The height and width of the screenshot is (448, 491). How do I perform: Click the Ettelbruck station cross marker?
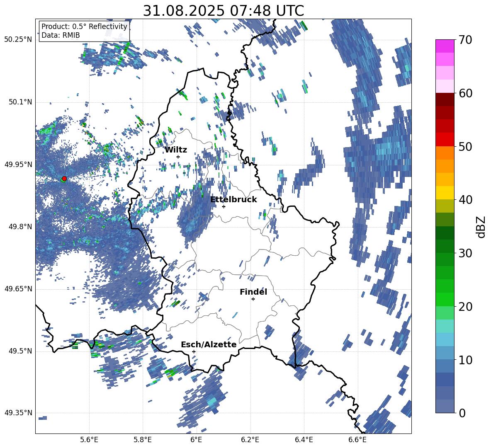coord(224,206)
